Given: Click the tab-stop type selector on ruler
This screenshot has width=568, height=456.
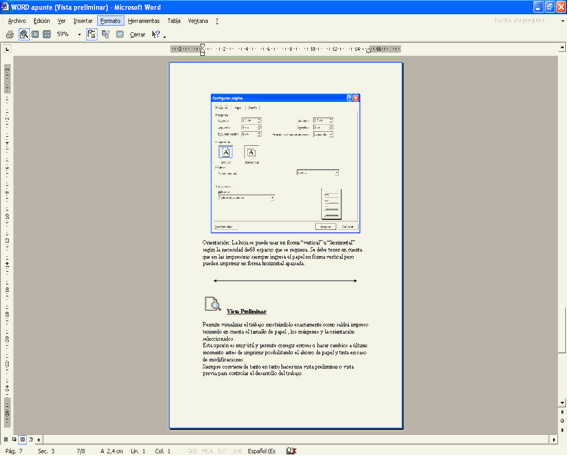Looking at the screenshot, I should point(7,49).
